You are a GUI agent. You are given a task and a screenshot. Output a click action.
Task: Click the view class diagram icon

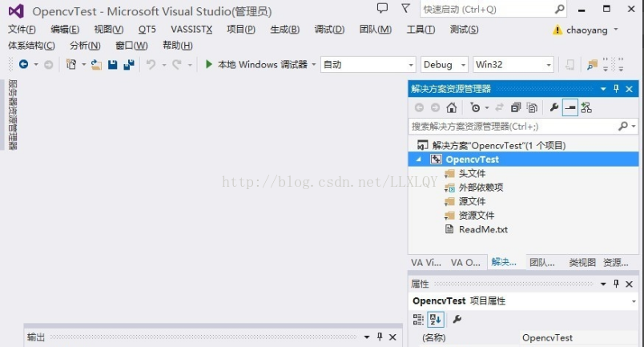[586, 107]
